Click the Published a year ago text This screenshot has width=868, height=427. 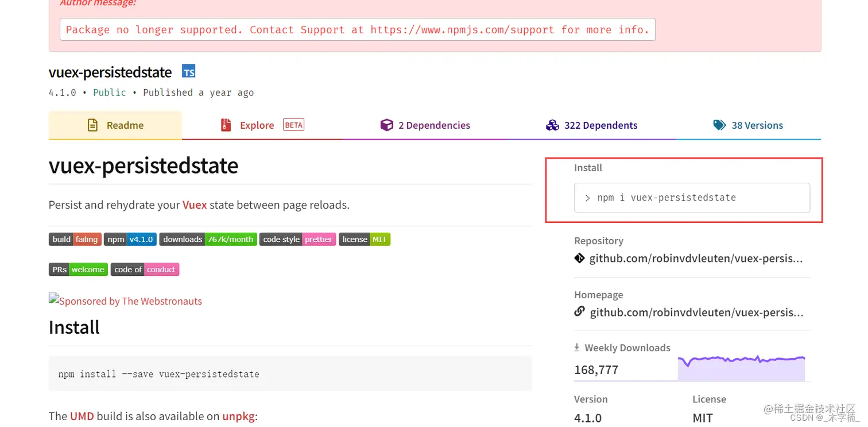click(198, 93)
